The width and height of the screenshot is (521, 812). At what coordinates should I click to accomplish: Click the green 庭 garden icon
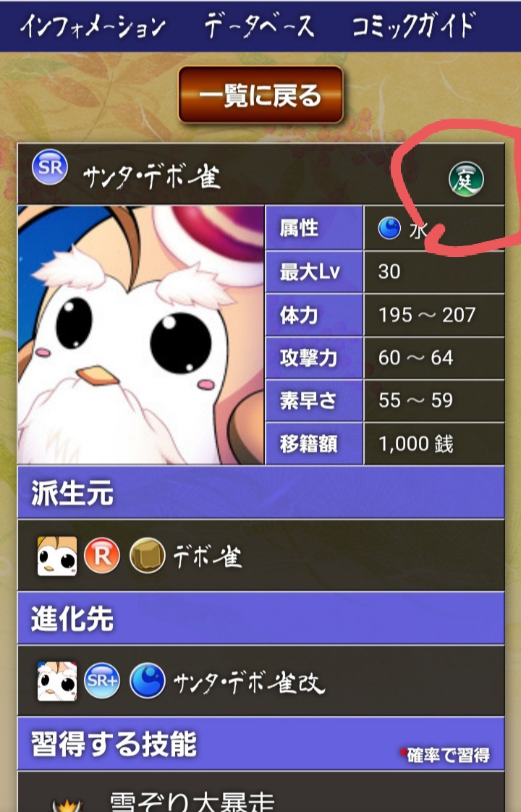(466, 179)
